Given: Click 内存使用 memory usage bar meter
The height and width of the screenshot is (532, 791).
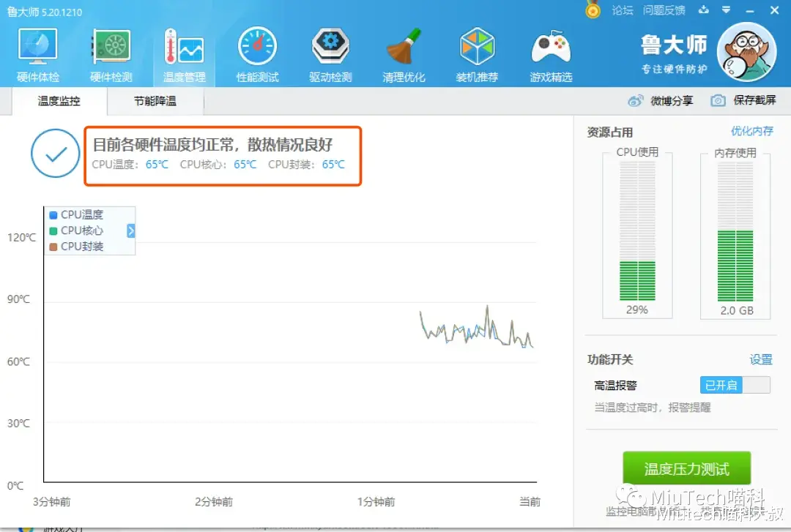Looking at the screenshot, I should point(735,232).
